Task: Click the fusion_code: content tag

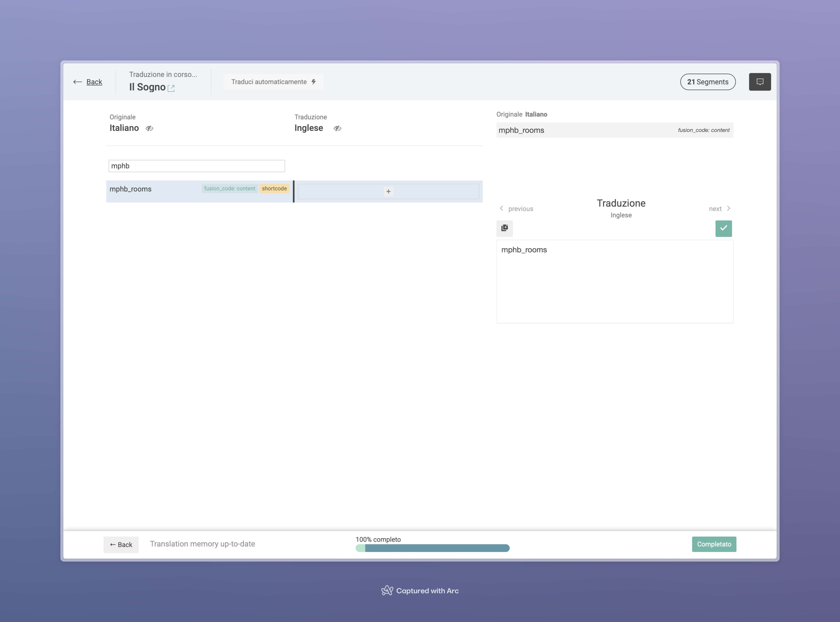Action: 230,189
